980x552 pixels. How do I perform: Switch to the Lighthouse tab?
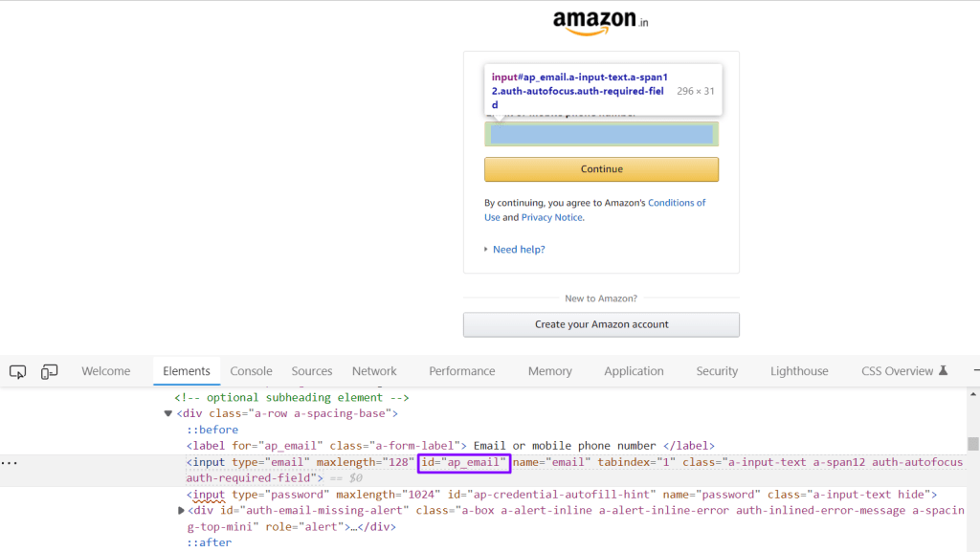[799, 371]
